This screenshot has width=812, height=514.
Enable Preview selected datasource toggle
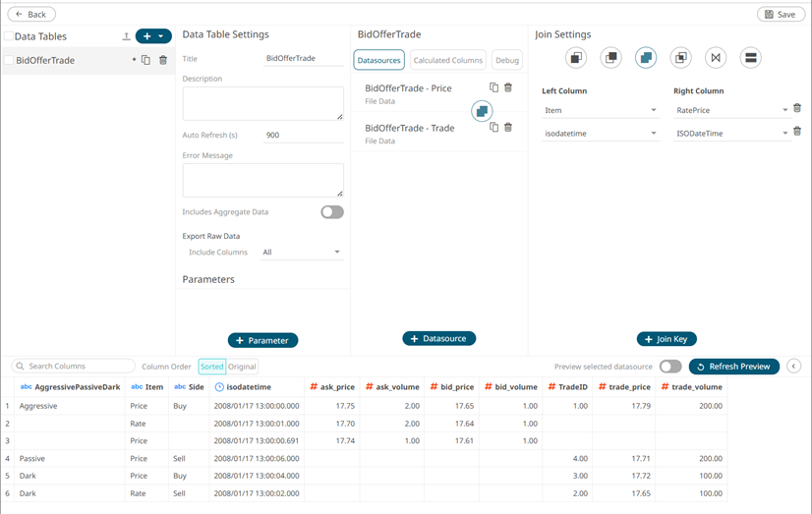[670, 367]
